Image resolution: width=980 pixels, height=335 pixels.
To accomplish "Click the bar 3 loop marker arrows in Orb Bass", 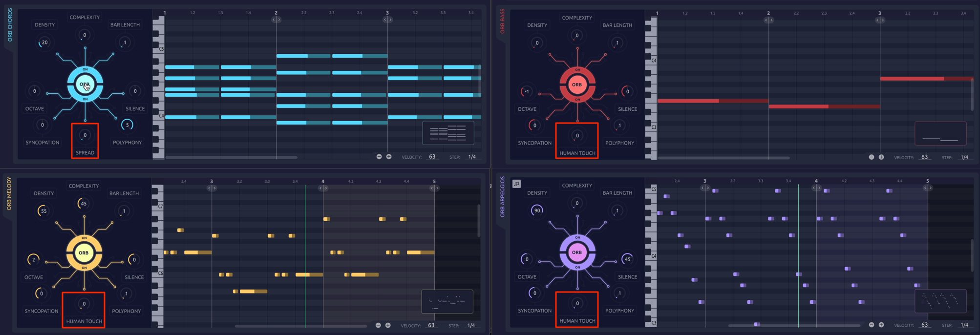I will (880, 20).
